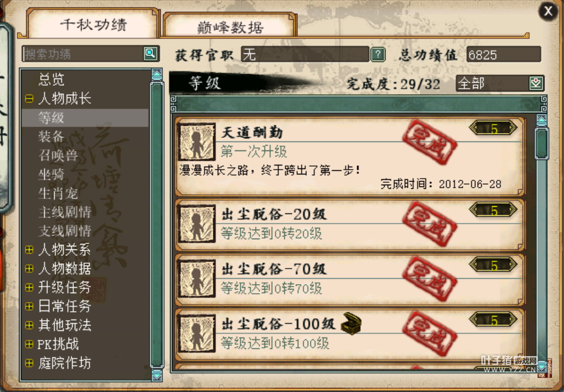Click the treasure chest reward icon

tap(351, 323)
